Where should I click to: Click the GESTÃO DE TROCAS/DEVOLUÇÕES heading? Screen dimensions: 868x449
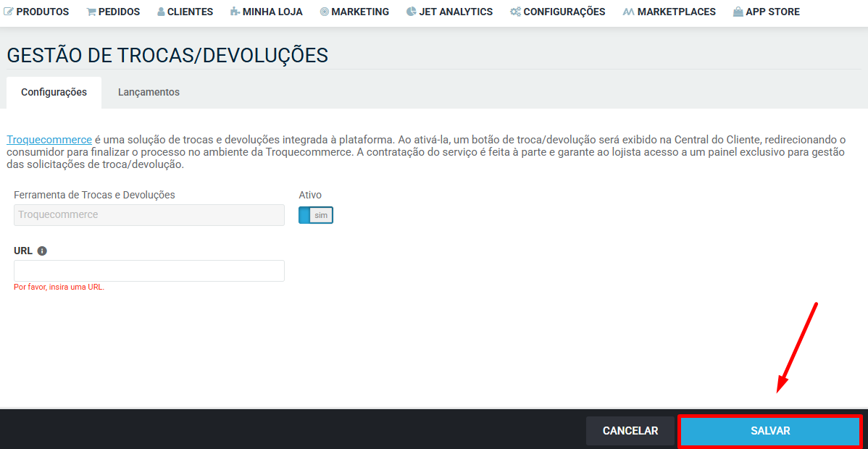click(167, 55)
